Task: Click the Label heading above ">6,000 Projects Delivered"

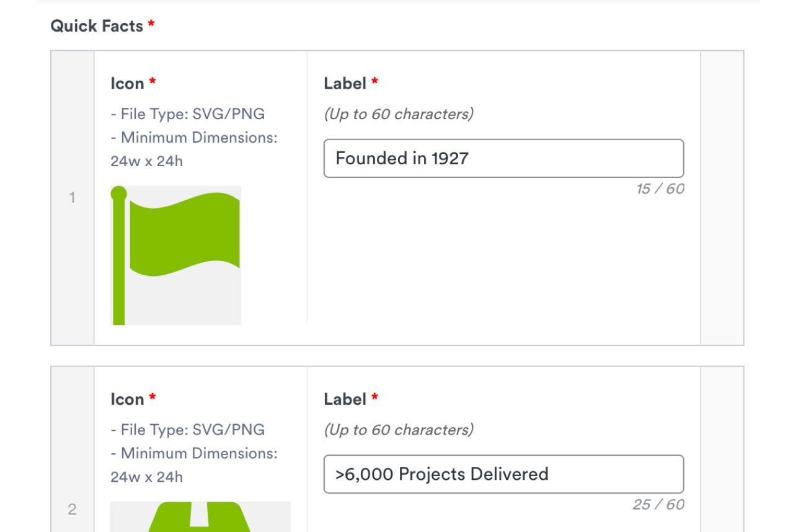Action: tap(345, 399)
